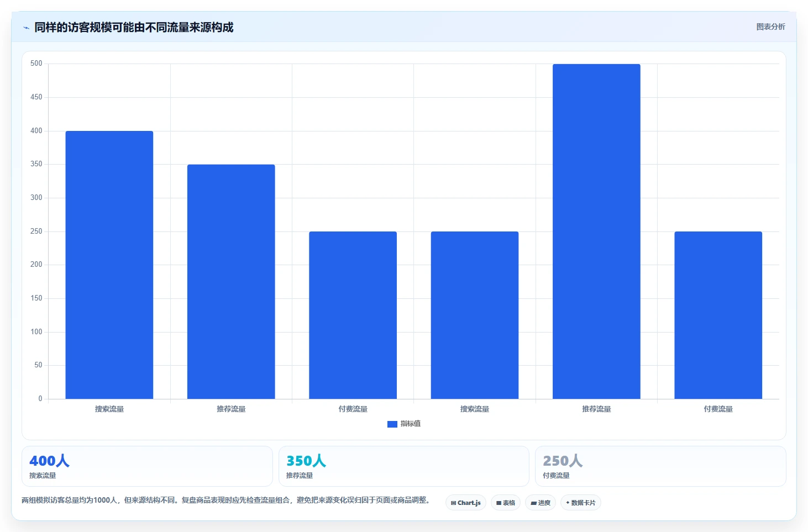
Task: Open the 350人 推荐流量 data card
Action: 403,466
